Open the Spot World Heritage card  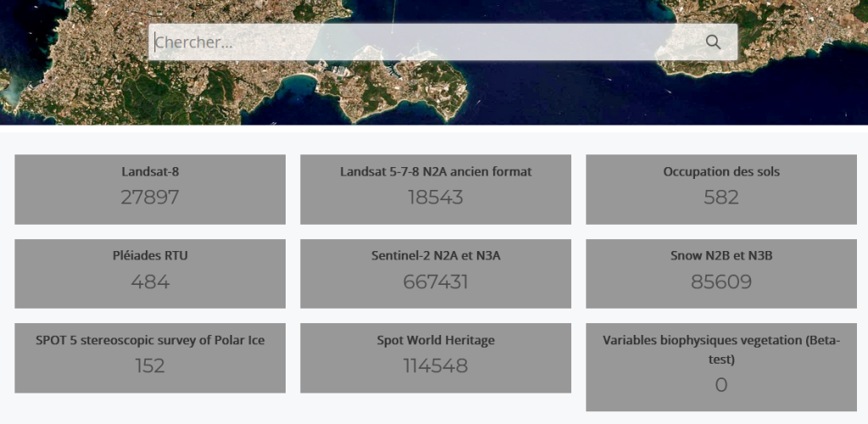pos(436,358)
